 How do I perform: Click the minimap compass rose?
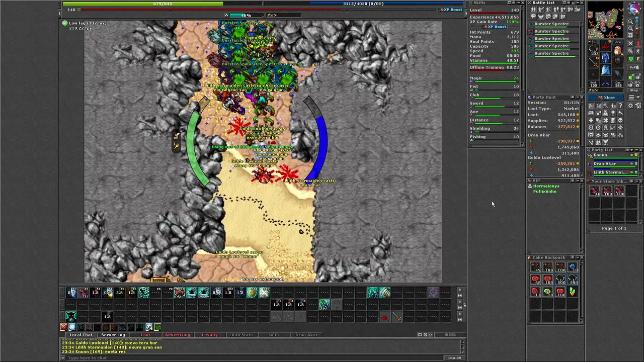pos(634,9)
